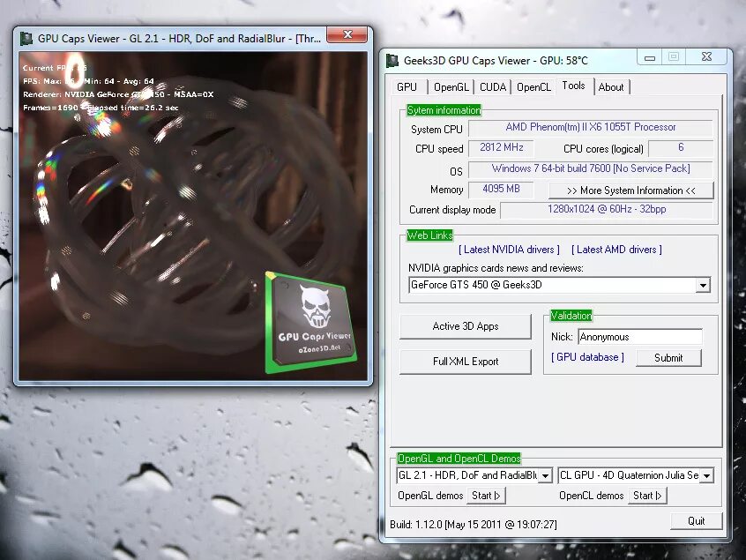Click the Frames elapsed time overlay text

101,108
